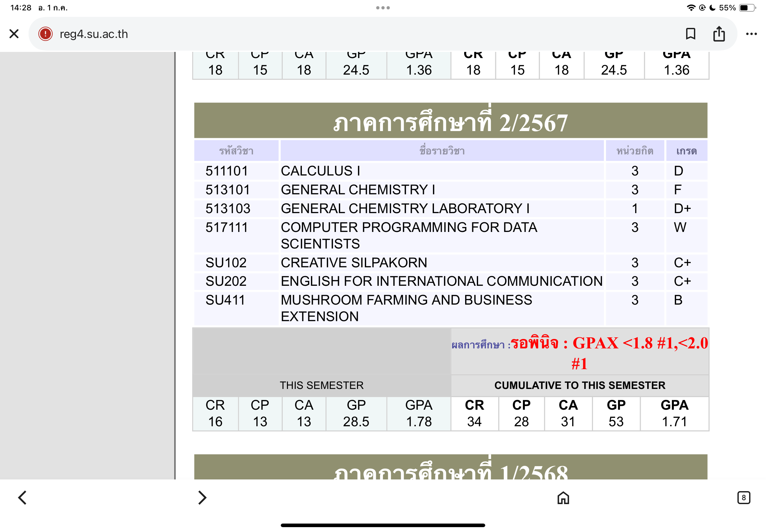Tap the three dots multitasking handle at top
The height and width of the screenshot is (532, 766).
(x=383, y=8)
